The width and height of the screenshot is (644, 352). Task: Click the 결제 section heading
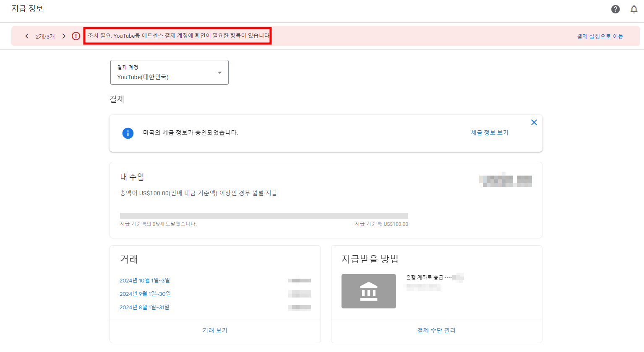(117, 99)
